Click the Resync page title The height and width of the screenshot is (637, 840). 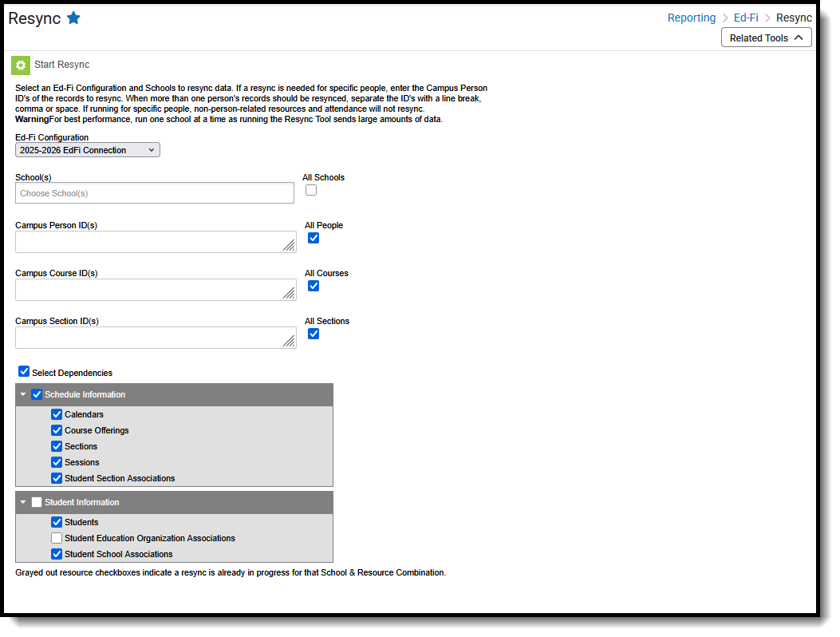pyautogui.click(x=34, y=18)
